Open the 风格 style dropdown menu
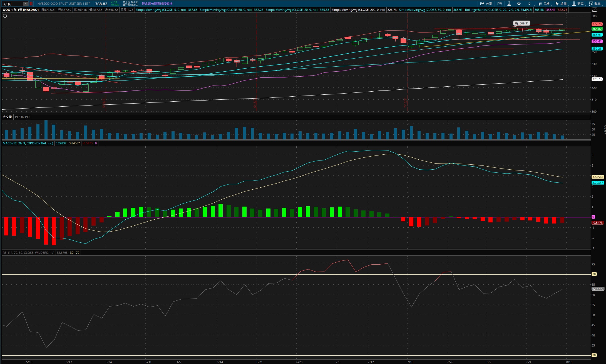 [x=544, y=4]
